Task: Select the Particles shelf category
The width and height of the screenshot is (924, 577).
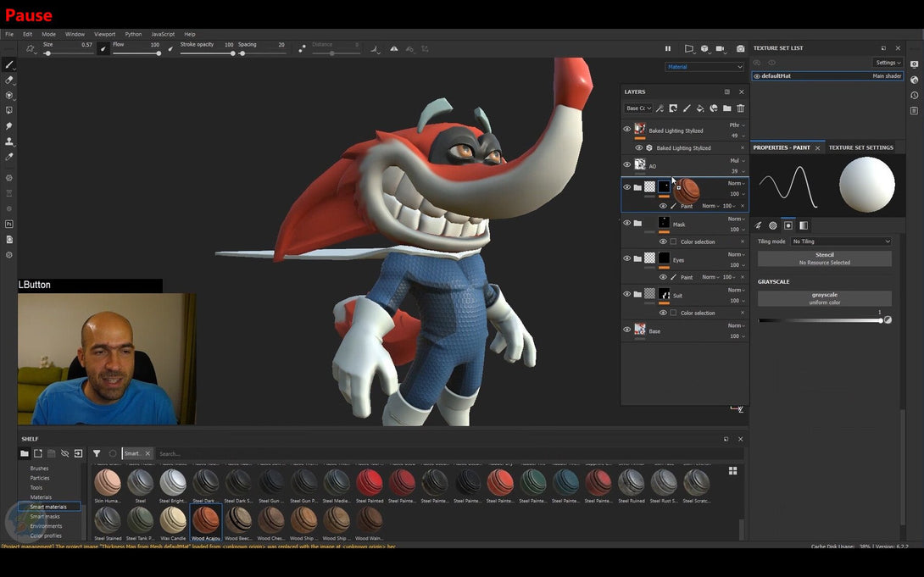Action: click(40, 478)
